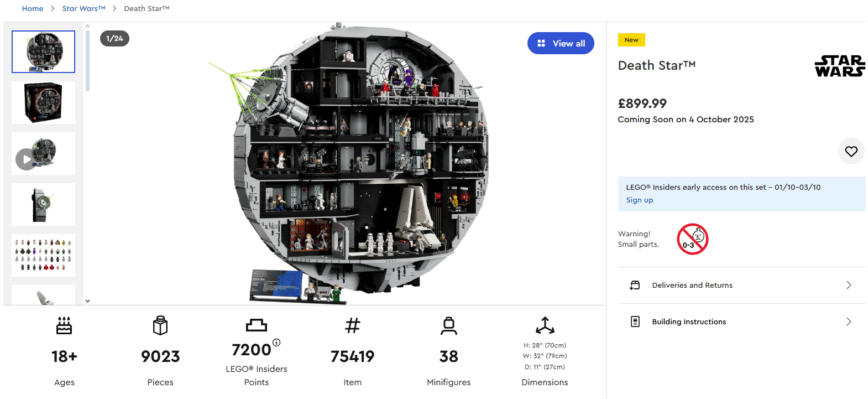Expand Deliveries and Returns chevron
The width and height of the screenshot is (868, 399).
(849, 285)
